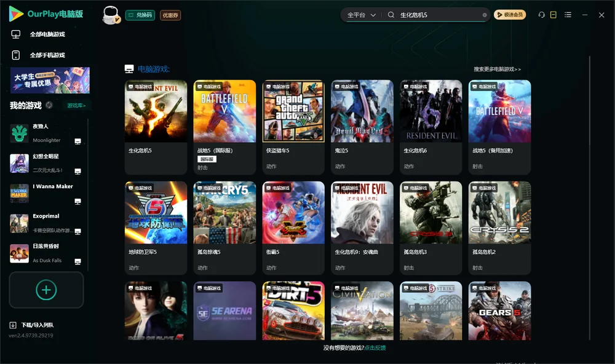The image size is (615, 364).
Task: Click the 生化危机5 search input field
Action: click(439, 15)
